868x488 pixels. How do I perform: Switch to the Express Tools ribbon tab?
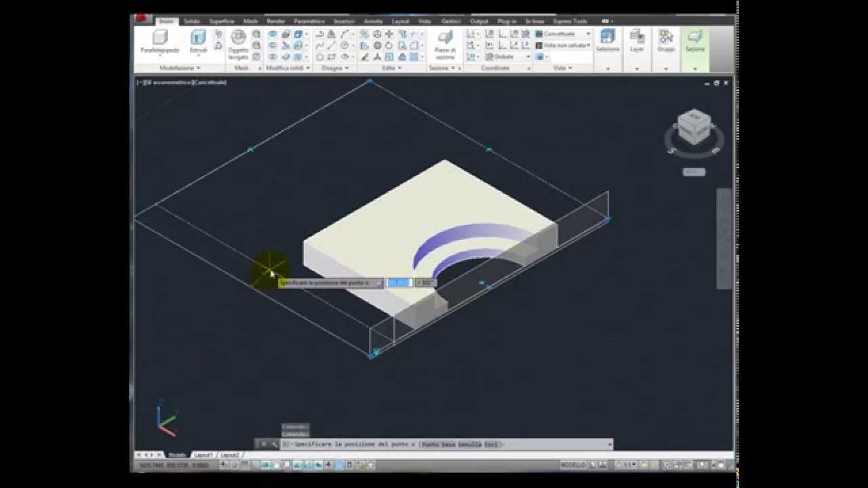click(570, 21)
